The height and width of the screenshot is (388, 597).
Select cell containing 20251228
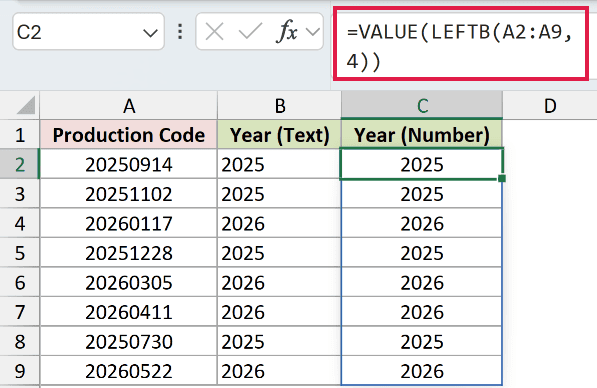click(129, 253)
